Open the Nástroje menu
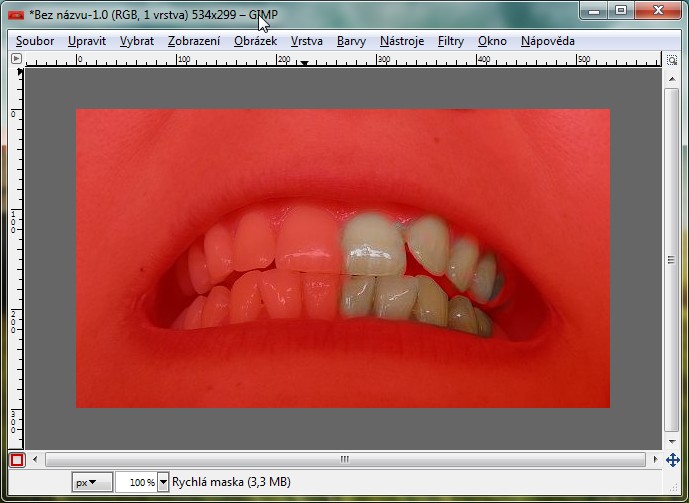Image resolution: width=689 pixels, height=503 pixels. tap(402, 41)
